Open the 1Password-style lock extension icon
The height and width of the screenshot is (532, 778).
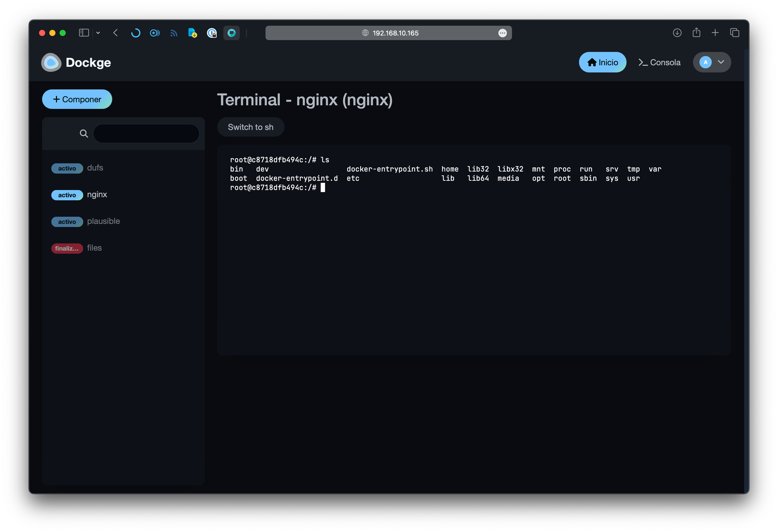pyautogui.click(x=212, y=33)
